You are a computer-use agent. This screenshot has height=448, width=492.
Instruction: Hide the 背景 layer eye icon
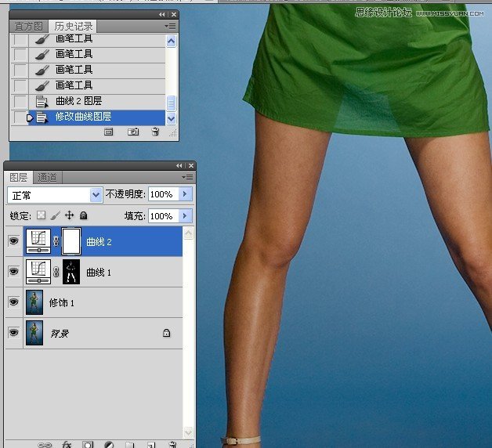click(x=13, y=332)
